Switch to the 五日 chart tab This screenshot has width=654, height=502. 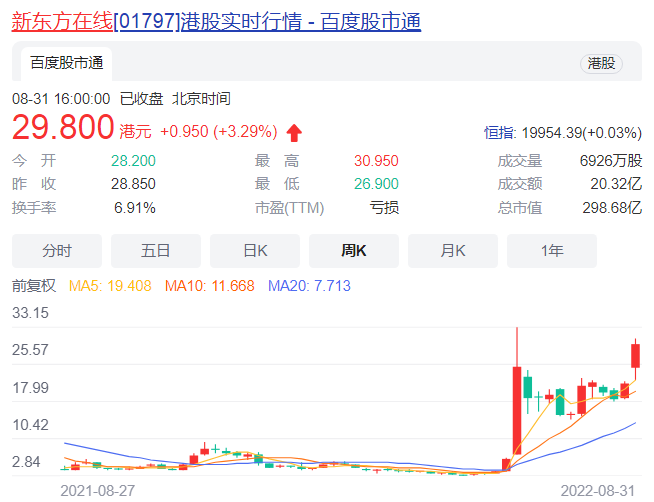(x=156, y=251)
